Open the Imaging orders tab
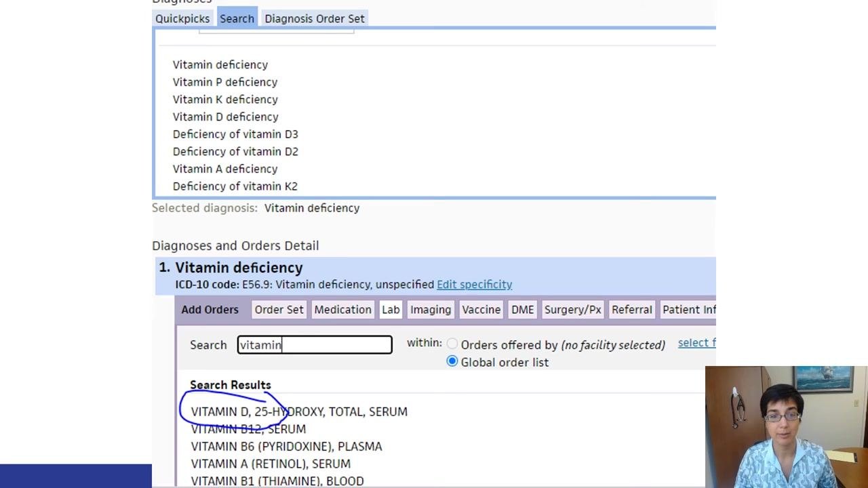The height and width of the screenshot is (488, 868). coord(431,310)
